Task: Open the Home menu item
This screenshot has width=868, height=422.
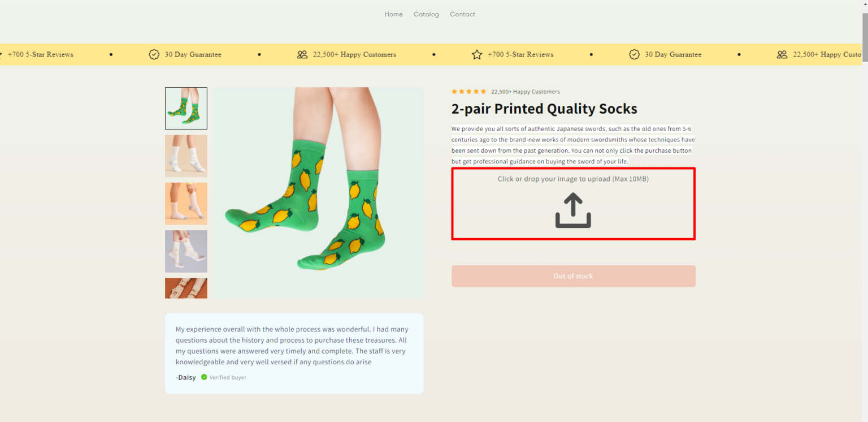Action: 394,14
